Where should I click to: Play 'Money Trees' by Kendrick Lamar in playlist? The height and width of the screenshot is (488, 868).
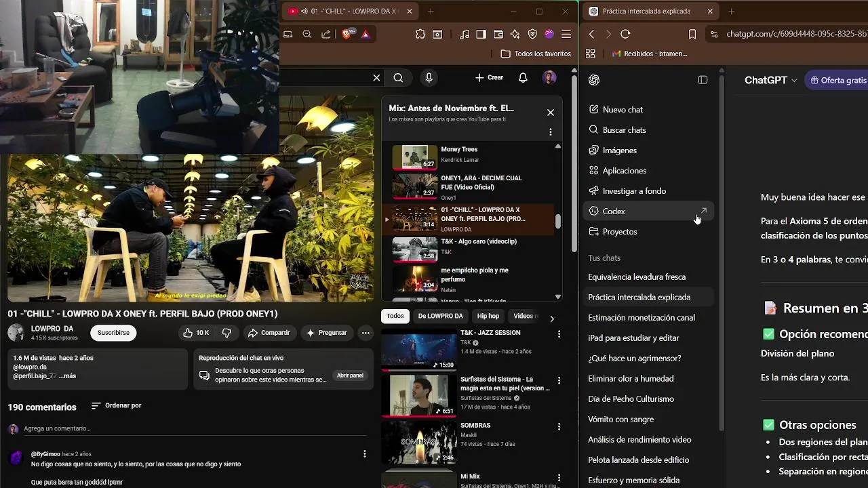click(x=468, y=157)
